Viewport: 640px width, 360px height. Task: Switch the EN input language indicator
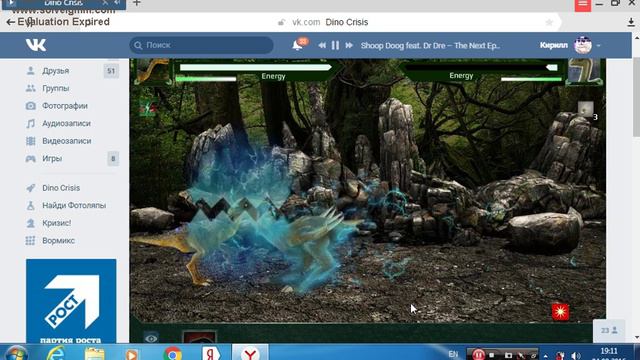pyautogui.click(x=453, y=354)
